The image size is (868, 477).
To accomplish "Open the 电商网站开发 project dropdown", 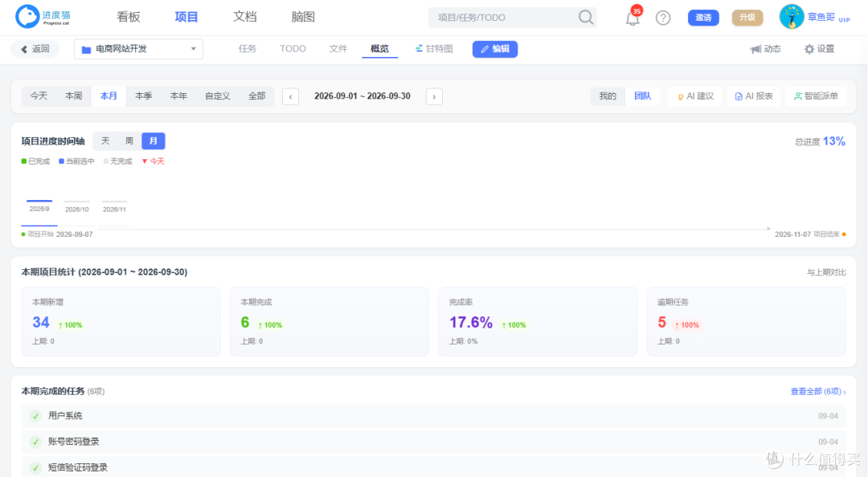I will (x=138, y=49).
